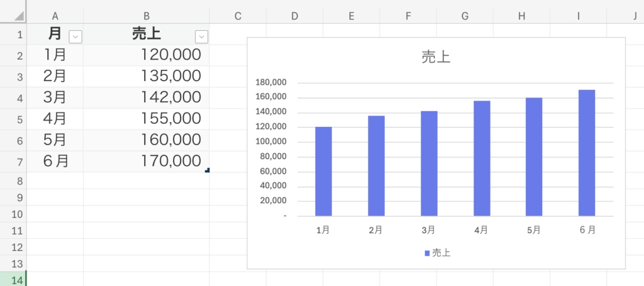The width and height of the screenshot is (644, 286).
Task: Select the 3月 bar in chart
Action: pyautogui.click(x=428, y=163)
